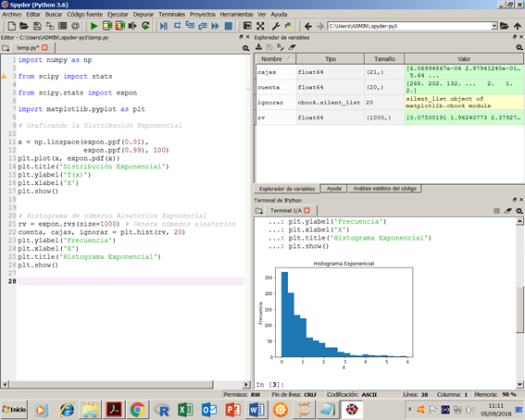Click the warning icon on line 3
The height and width of the screenshot is (420, 525).
coord(4,76)
